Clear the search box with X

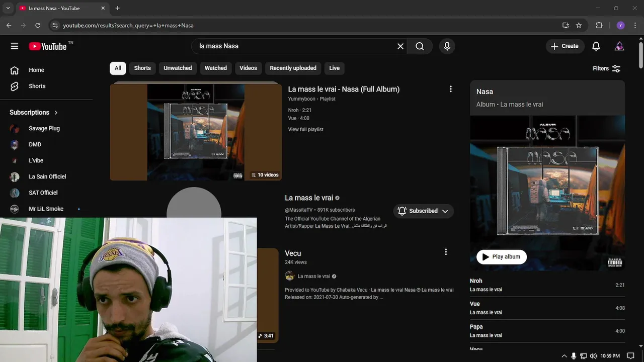coord(400,46)
